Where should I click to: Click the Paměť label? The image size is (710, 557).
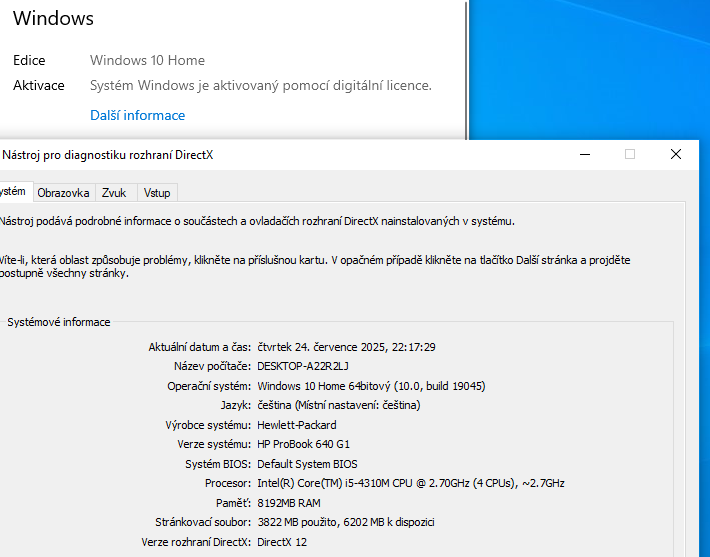click(233, 503)
